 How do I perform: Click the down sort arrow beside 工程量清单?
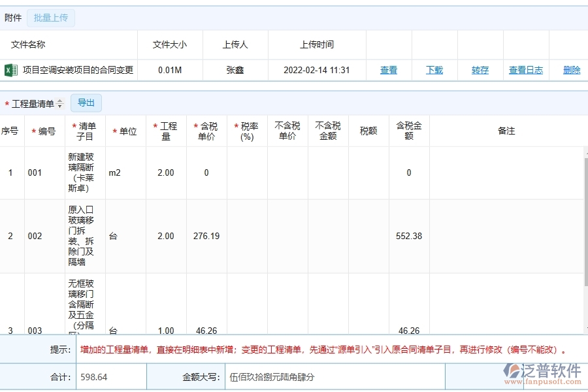(58, 105)
